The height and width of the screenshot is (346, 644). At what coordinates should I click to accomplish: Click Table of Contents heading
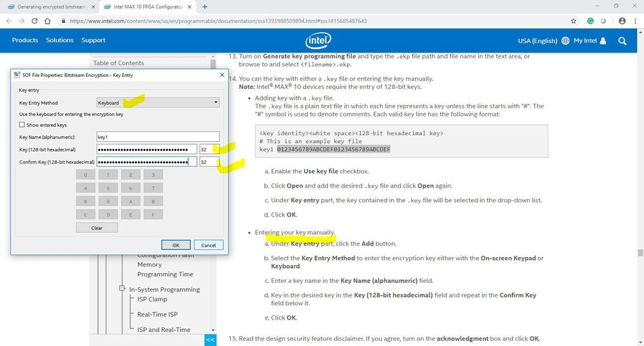(x=118, y=62)
